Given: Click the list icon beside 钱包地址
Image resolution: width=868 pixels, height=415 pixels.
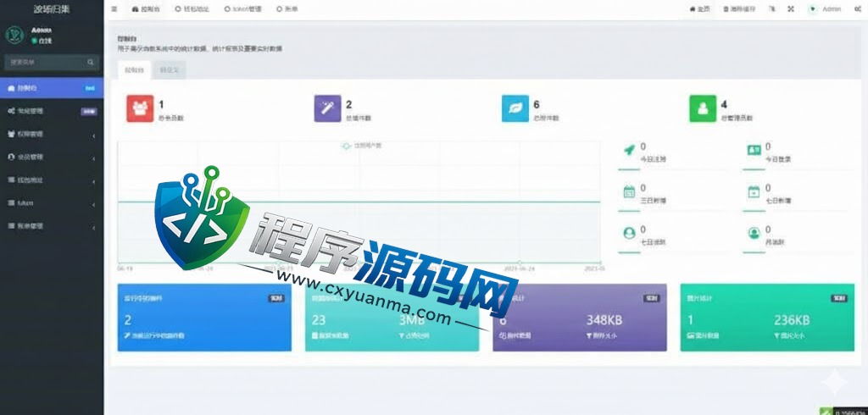Looking at the screenshot, I should [11, 180].
